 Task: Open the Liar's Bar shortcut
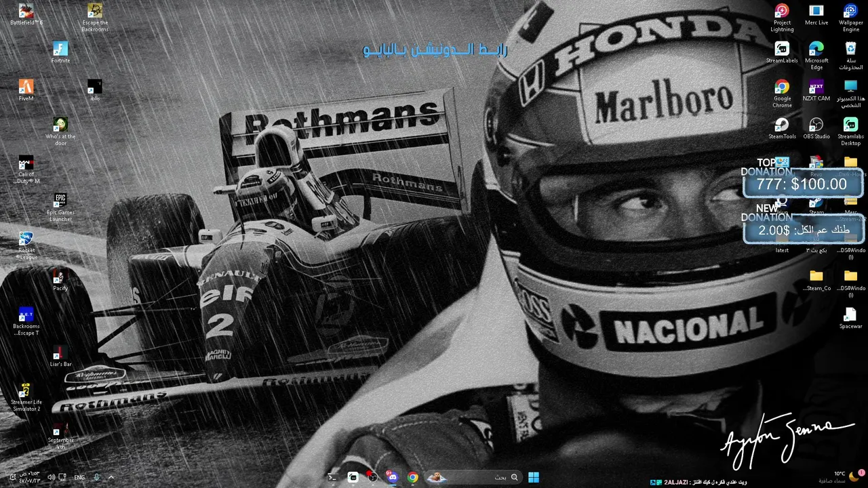point(60,356)
